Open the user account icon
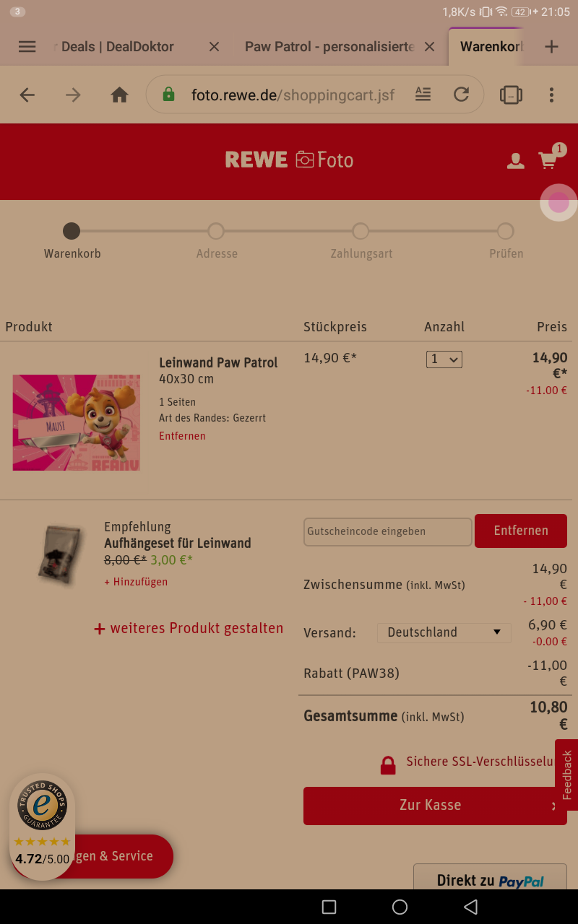The height and width of the screenshot is (924, 578). point(515,161)
